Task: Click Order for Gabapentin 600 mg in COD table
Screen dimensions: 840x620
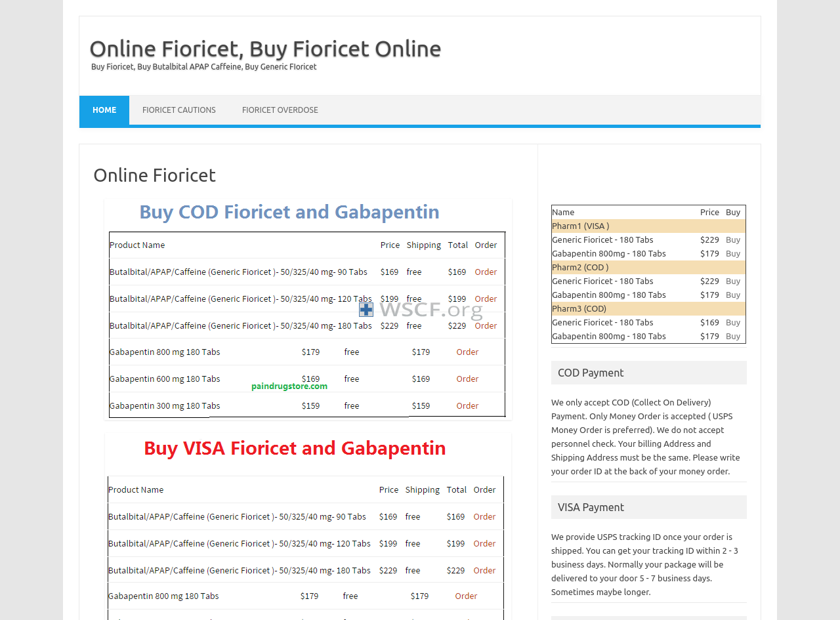Action: [467, 379]
